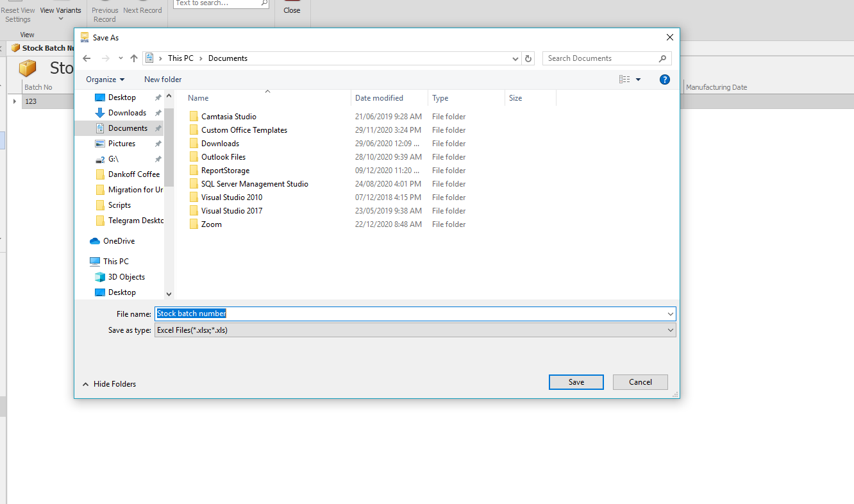Click the File name text field
854x504 pixels.
click(x=410, y=314)
